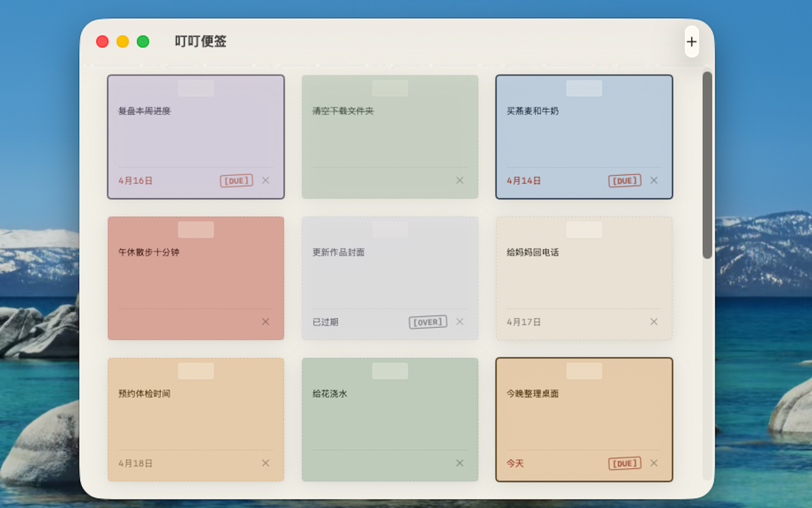Click the DUE badge on 今晚整理桌面
812x508 pixels.
pyautogui.click(x=624, y=463)
